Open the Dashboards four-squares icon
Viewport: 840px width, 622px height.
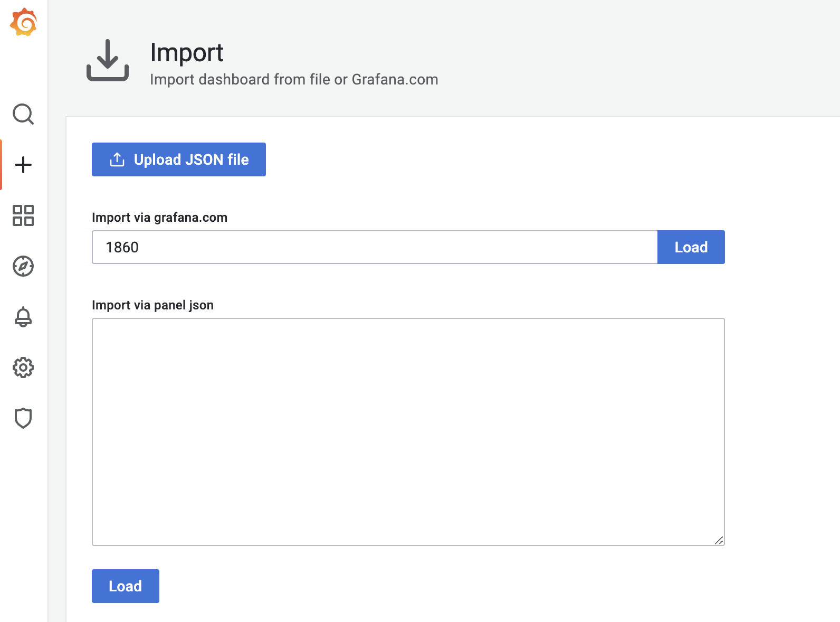[23, 215]
